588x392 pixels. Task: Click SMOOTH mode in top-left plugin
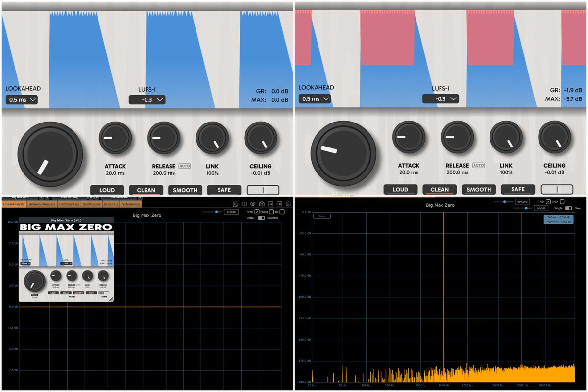pos(185,190)
